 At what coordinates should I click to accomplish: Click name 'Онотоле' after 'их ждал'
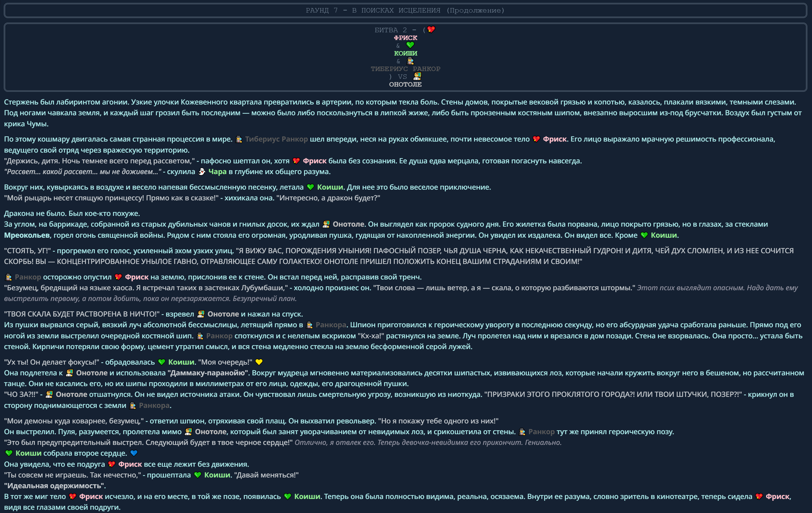(x=348, y=224)
